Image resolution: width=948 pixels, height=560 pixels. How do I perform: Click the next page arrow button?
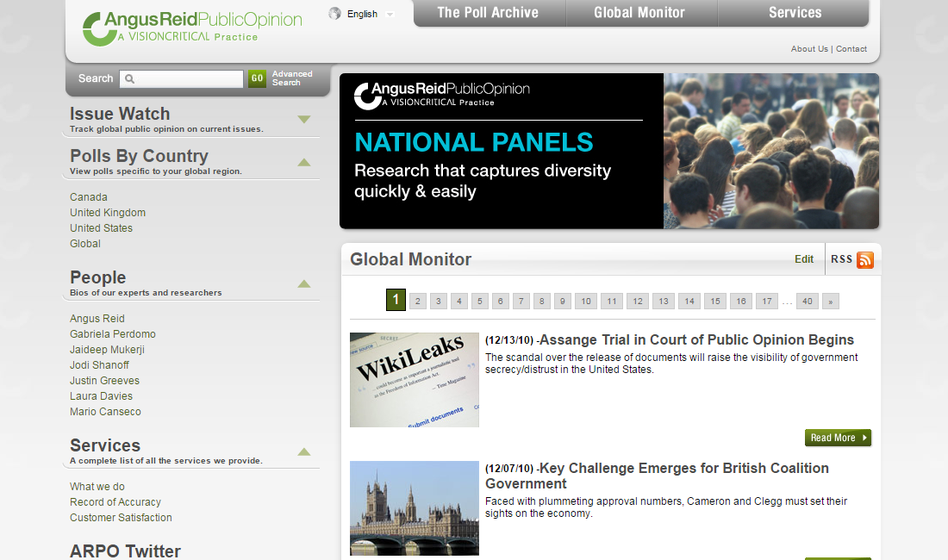[831, 301]
